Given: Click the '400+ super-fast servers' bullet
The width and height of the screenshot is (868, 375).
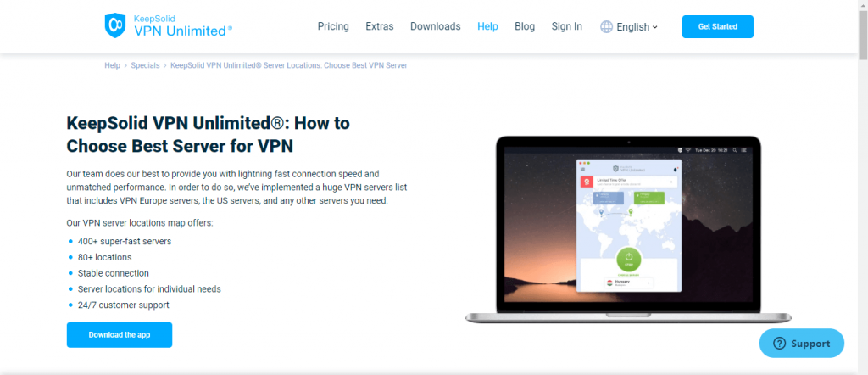Looking at the screenshot, I should (125, 242).
